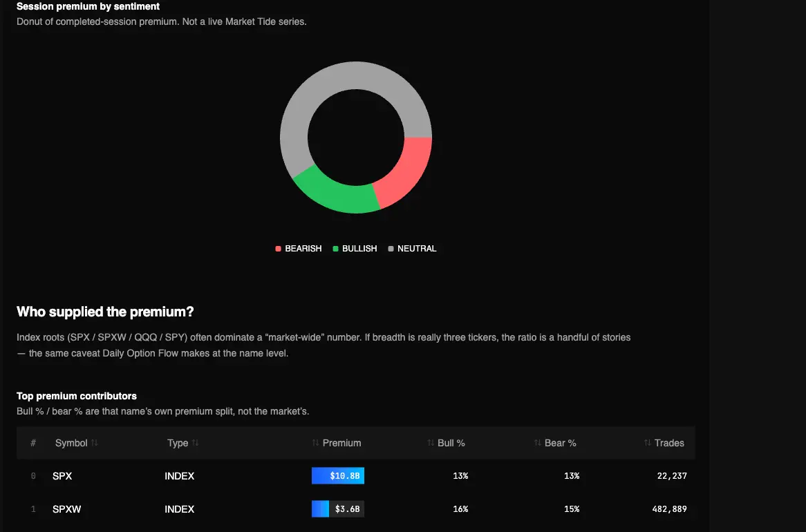The height and width of the screenshot is (532, 806).
Task: Click Bear % value 15% in SPXW row
Action: click(572, 509)
